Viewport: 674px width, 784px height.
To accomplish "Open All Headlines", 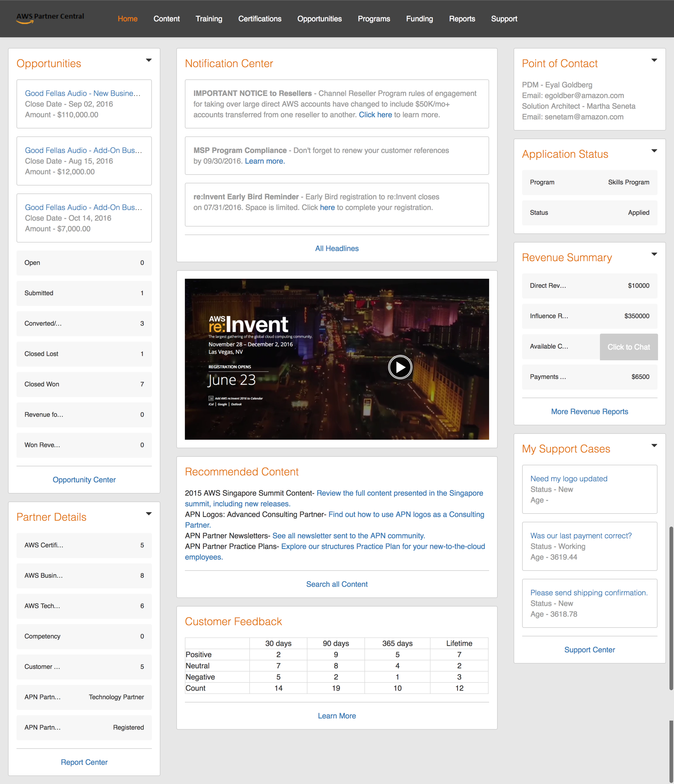I will pyautogui.click(x=337, y=248).
